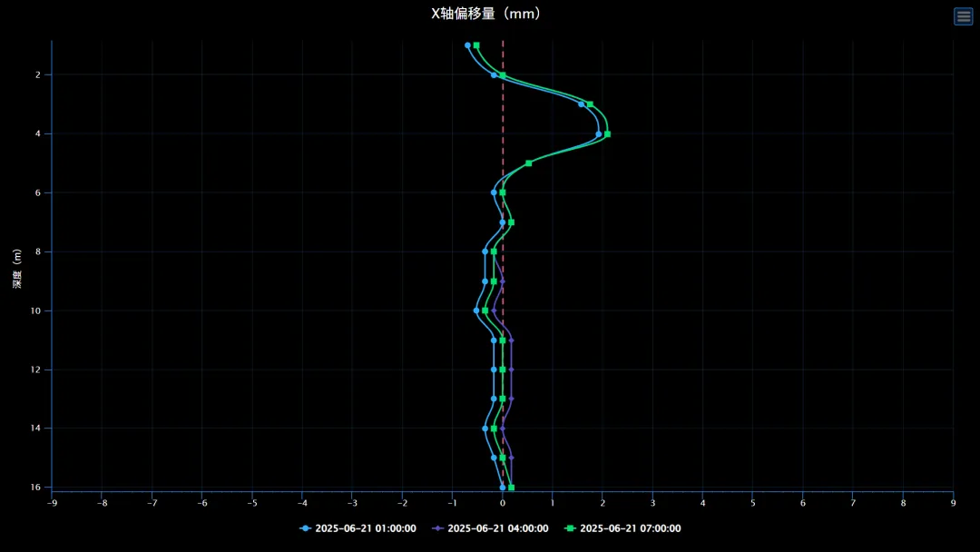980x552 pixels.
Task: Select blue circle point at depth 14
Action: [485, 429]
